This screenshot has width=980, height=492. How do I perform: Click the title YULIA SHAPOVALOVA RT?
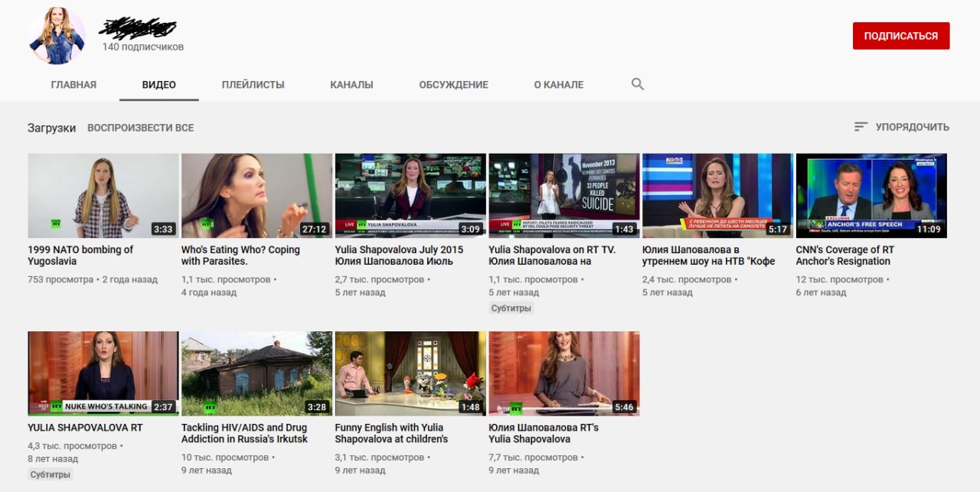click(85, 428)
